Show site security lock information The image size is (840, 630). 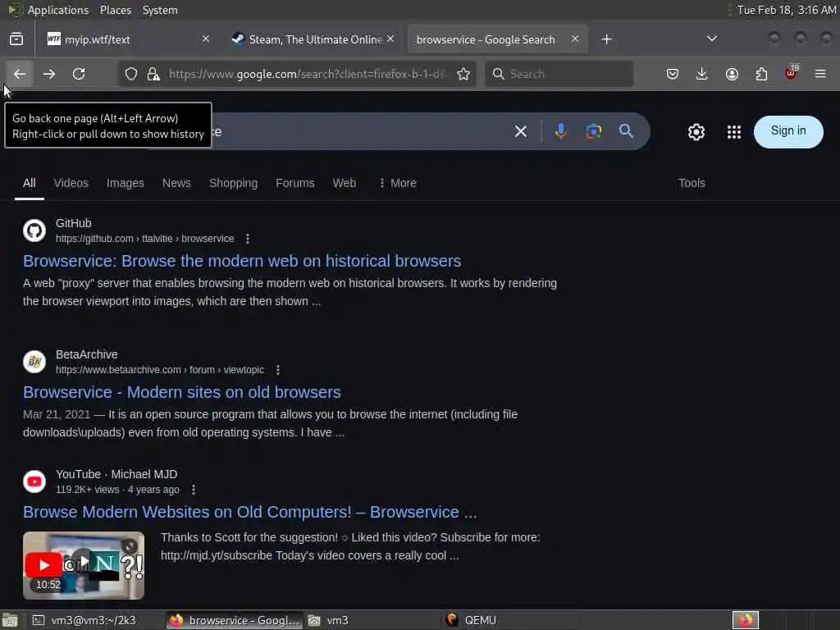153,74
